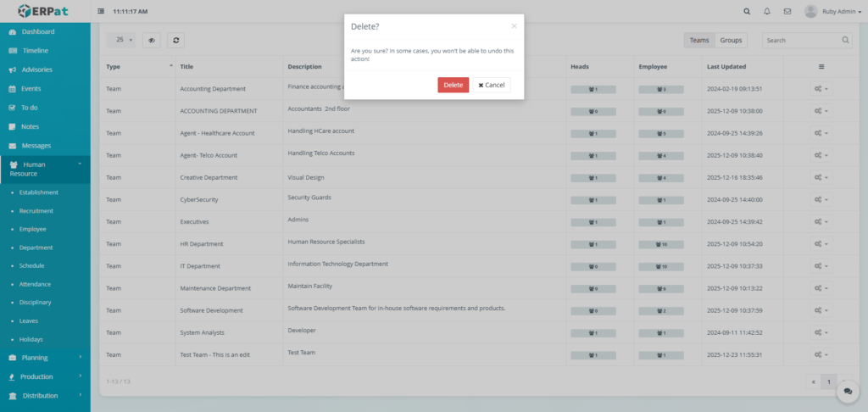Open the table options menu icon in header
The width and height of the screenshot is (868, 412).
821,66
